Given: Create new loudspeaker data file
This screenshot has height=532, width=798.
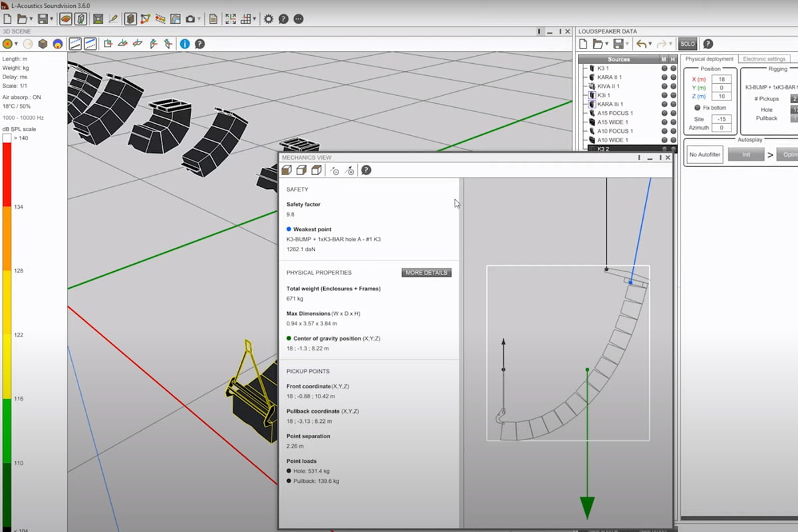Looking at the screenshot, I should [x=583, y=44].
